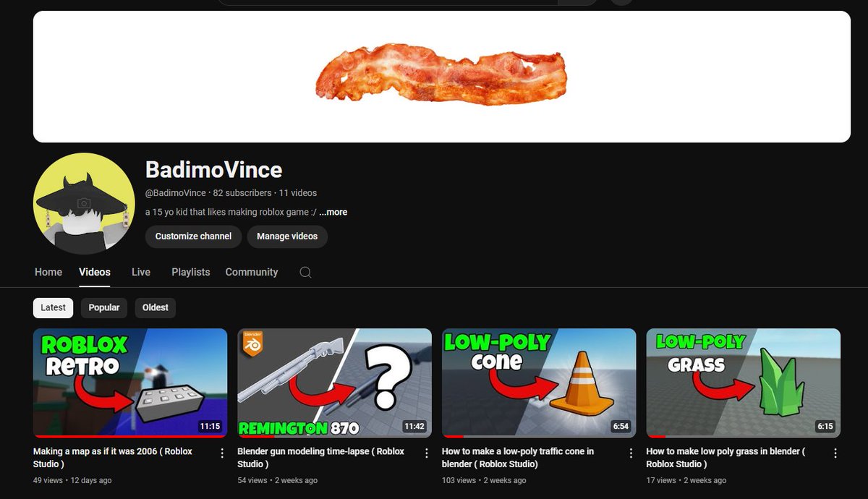
Task: Open Remington 870 video thumbnail
Action: tap(335, 383)
